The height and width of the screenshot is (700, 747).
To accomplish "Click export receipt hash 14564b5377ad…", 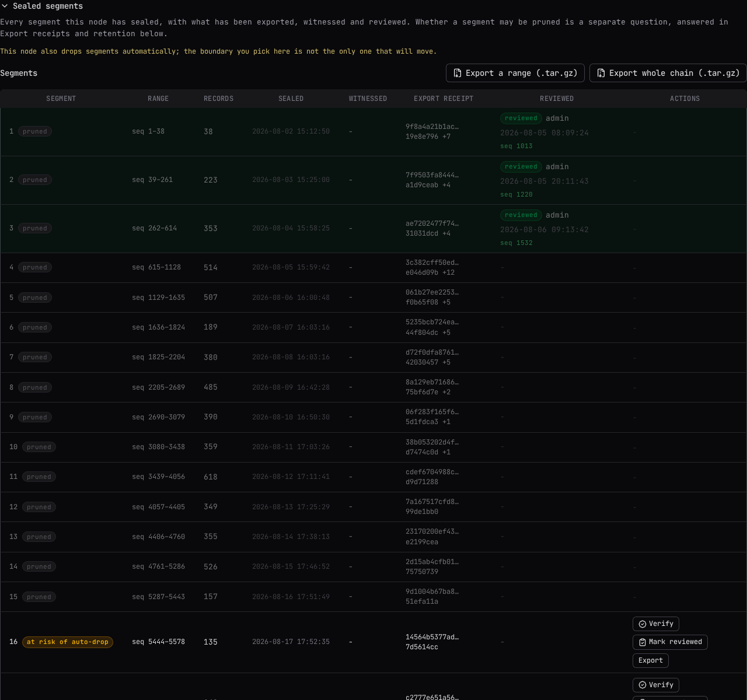I will point(432,637).
